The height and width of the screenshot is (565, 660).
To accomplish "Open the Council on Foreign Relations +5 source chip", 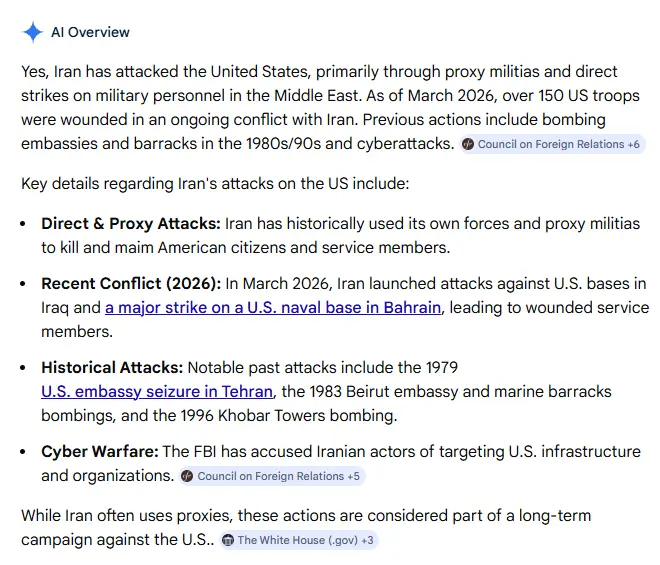I will tap(273, 476).
